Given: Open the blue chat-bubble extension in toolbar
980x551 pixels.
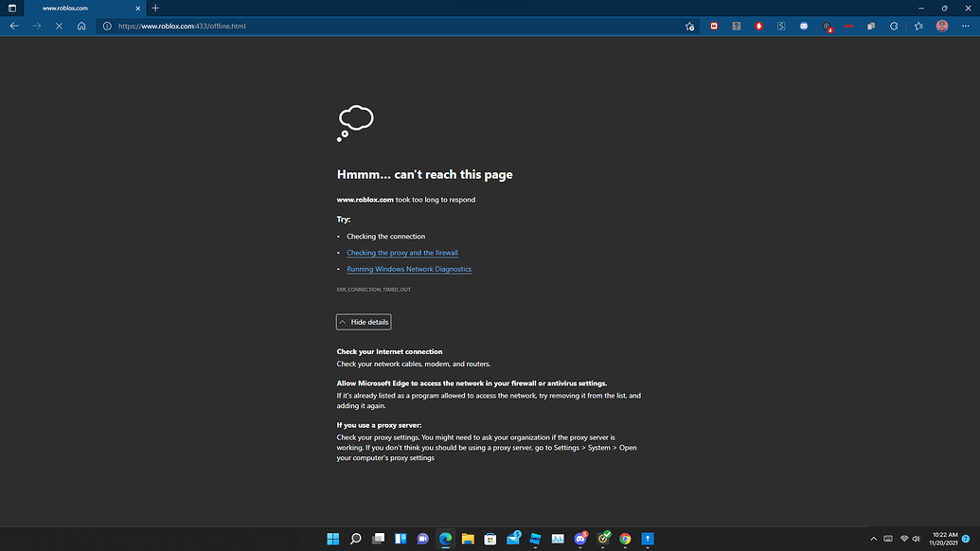Looking at the screenshot, I should click(804, 27).
